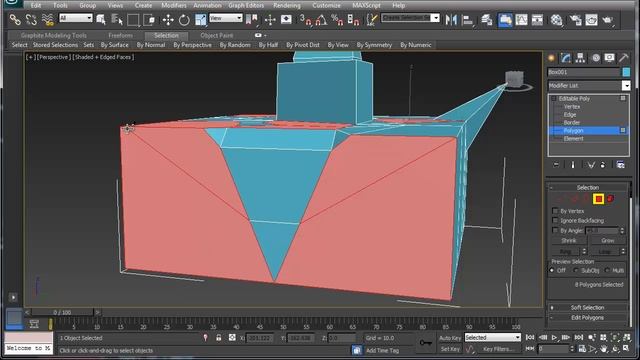Open the View reference coordinate dropdown

(x=226, y=18)
